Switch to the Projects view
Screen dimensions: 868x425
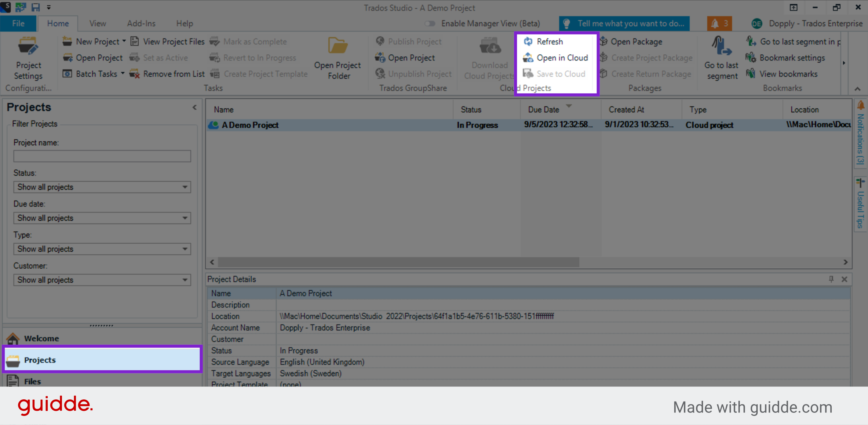(102, 360)
